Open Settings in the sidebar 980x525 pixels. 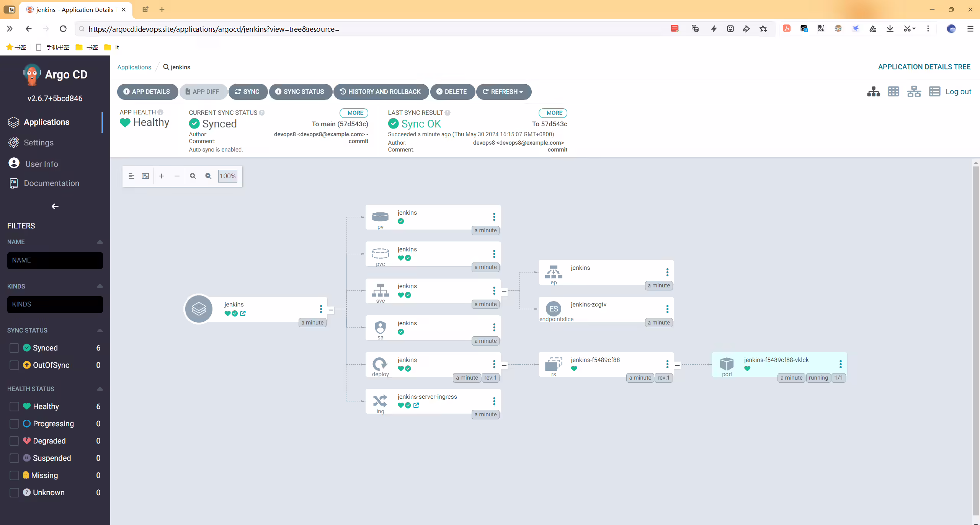(x=38, y=142)
